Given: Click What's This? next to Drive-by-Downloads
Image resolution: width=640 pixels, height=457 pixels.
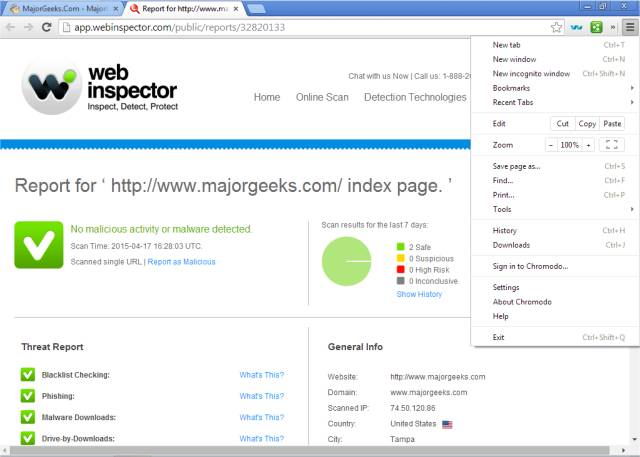Looking at the screenshot, I should 262,438.
